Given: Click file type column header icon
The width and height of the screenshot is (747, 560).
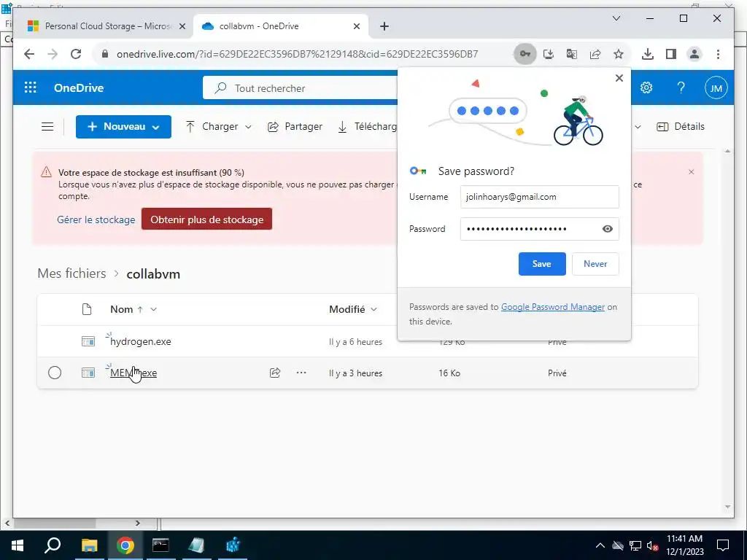Looking at the screenshot, I should [87, 309].
